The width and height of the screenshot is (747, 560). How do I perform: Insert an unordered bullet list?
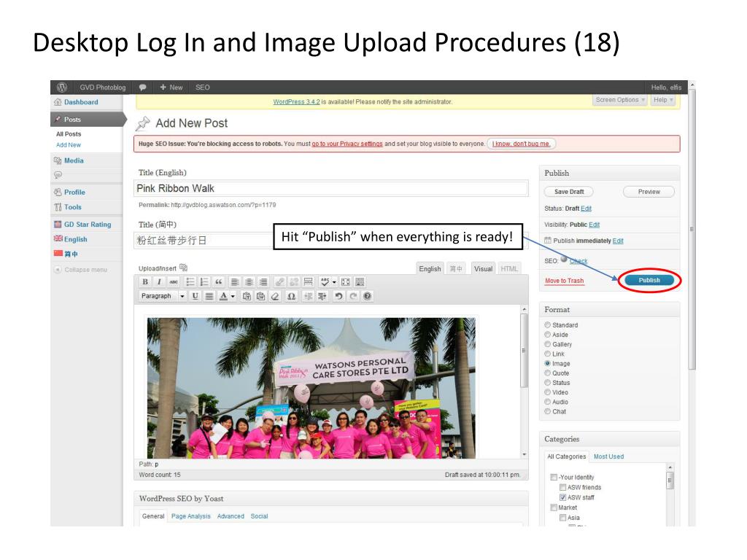coord(190,282)
